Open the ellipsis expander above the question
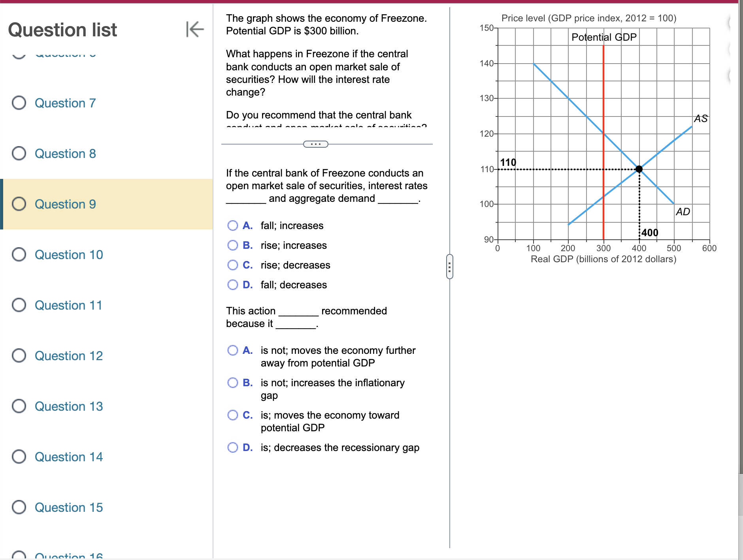 315,144
